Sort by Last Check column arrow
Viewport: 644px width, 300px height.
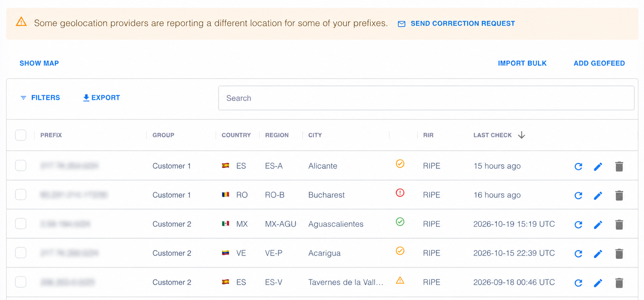[x=522, y=135]
